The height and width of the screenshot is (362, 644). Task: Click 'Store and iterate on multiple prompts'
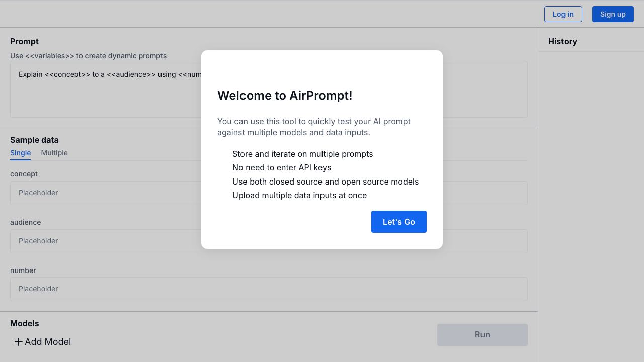click(x=303, y=154)
